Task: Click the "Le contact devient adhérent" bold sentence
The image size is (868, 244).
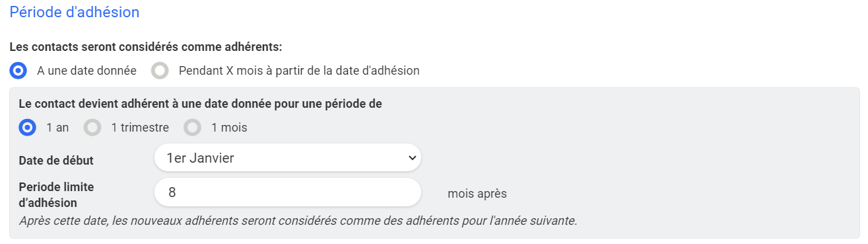Action: (x=201, y=104)
